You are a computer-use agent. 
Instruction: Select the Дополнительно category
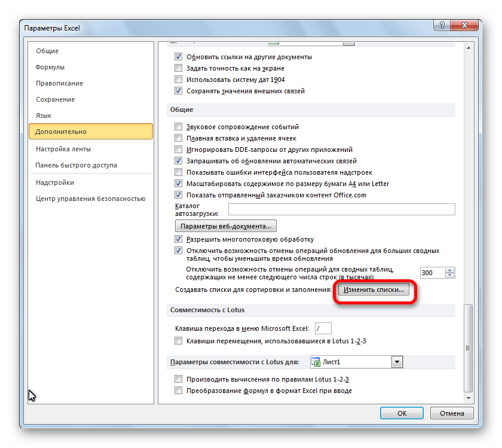click(91, 132)
